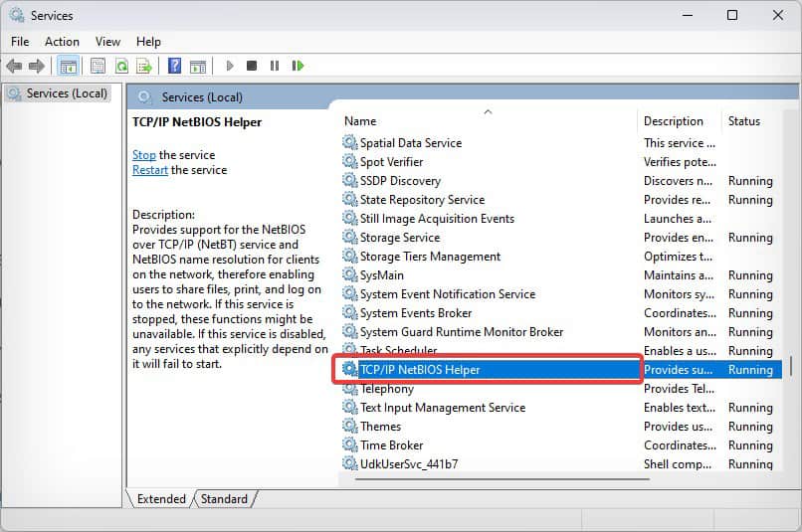The width and height of the screenshot is (802, 532).
Task: Maximize the Services window
Action: pos(732,15)
